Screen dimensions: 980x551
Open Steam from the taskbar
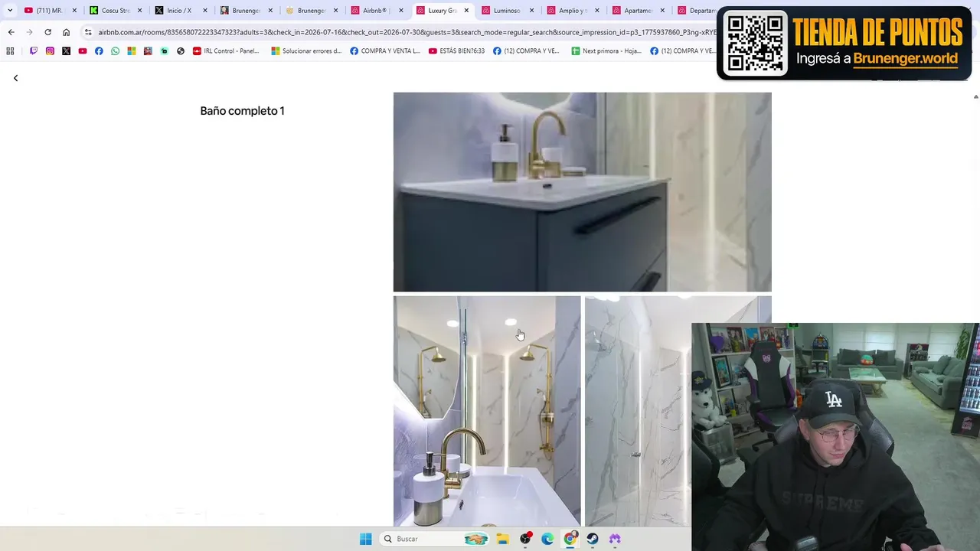[593, 539]
